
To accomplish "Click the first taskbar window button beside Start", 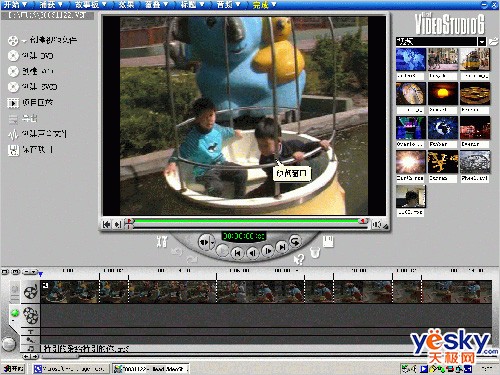I will (x=71, y=369).
